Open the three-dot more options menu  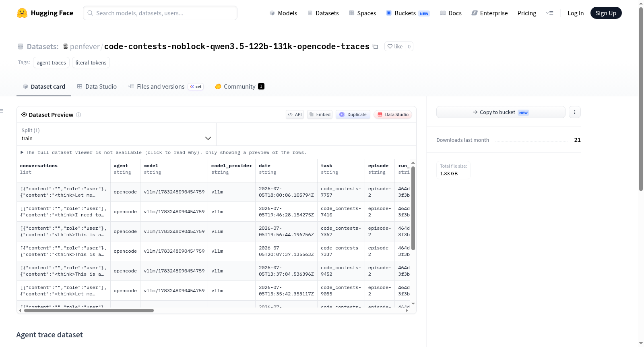pos(575,112)
